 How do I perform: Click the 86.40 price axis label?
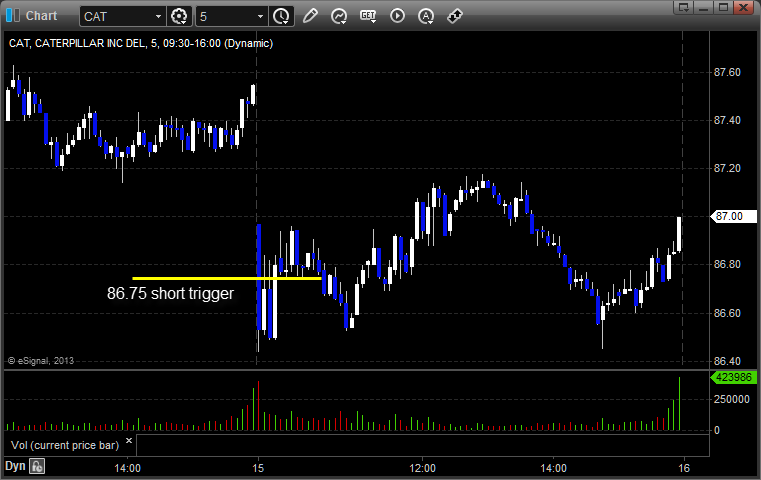(x=727, y=361)
